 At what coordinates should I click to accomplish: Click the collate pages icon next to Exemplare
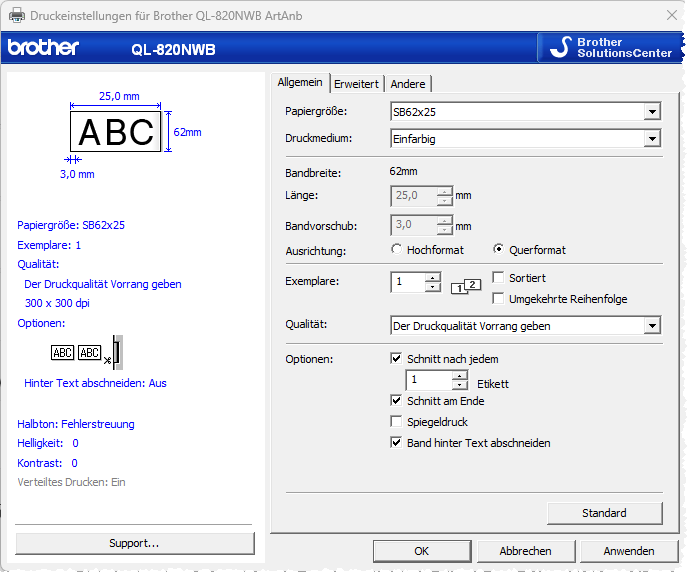coord(466,287)
